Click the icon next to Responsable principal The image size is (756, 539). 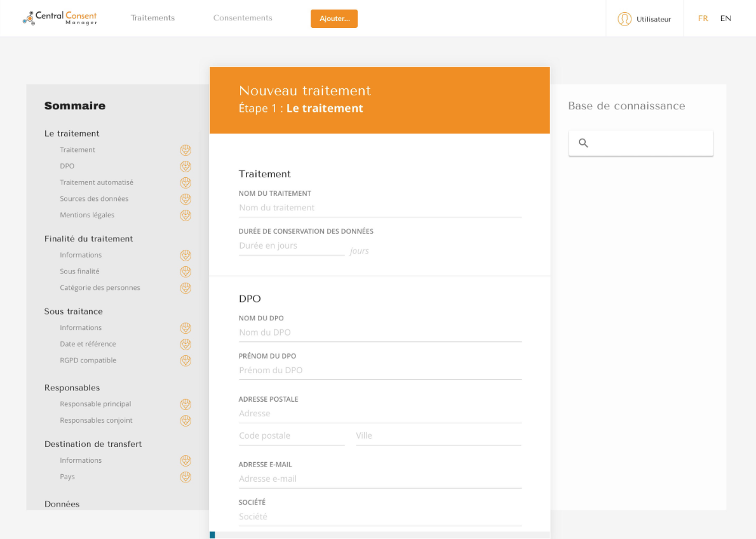tap(186, 404)
